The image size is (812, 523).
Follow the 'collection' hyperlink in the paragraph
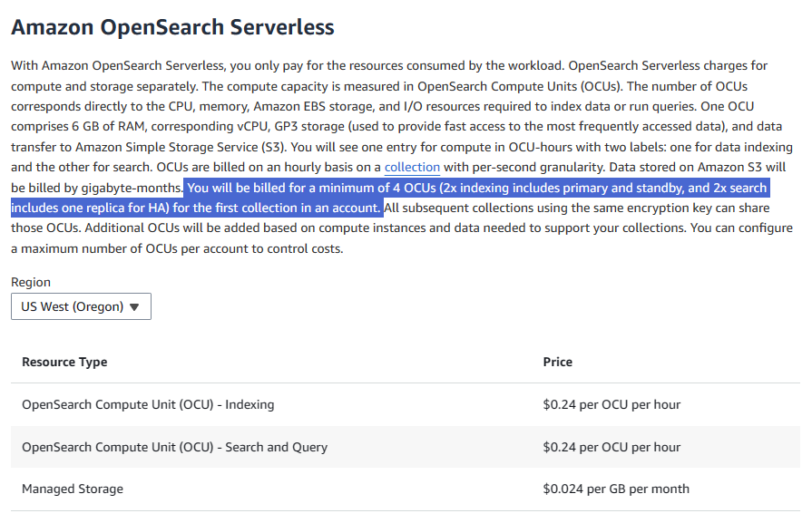pyautogui.click(x=412, y=168)
